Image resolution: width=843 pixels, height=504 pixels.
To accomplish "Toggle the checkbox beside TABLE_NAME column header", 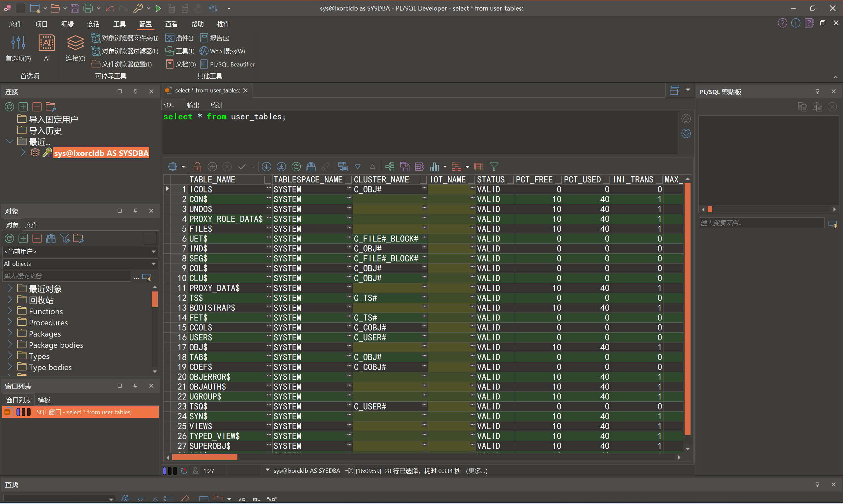I will tap(268, 180).
